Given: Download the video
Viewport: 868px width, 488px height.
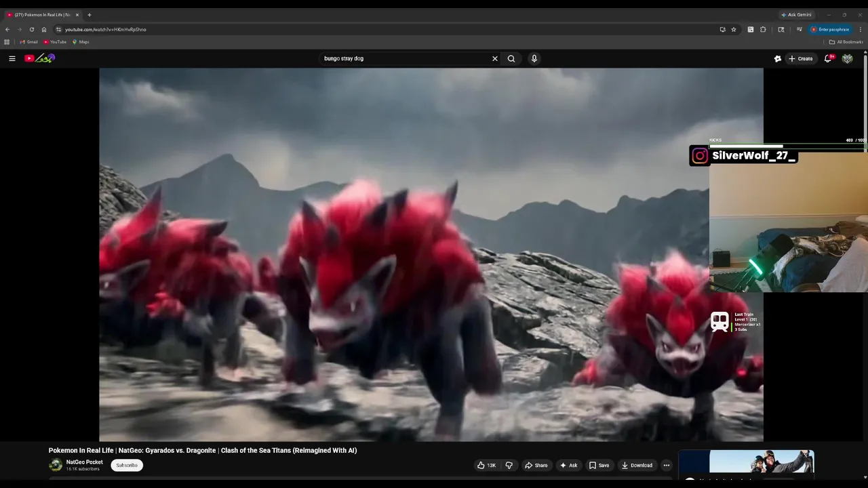Looking at the screenshot, I should click(637, 465).
